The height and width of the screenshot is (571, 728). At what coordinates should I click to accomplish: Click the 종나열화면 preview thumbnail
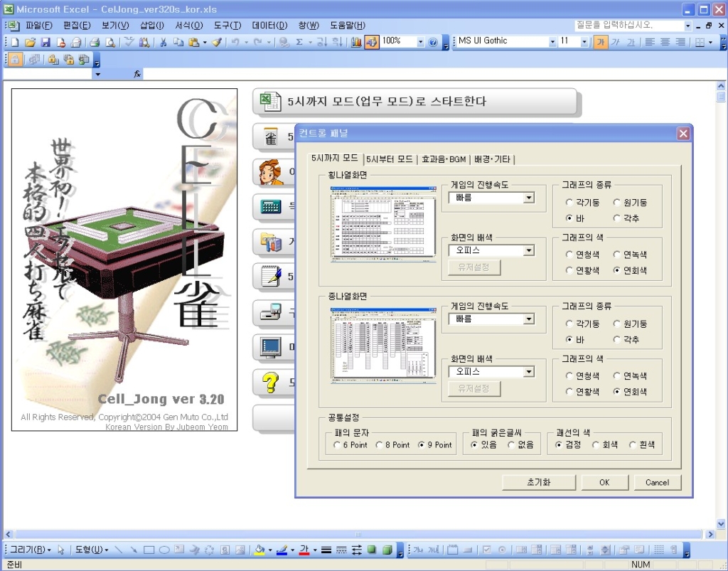pos(383,345)
